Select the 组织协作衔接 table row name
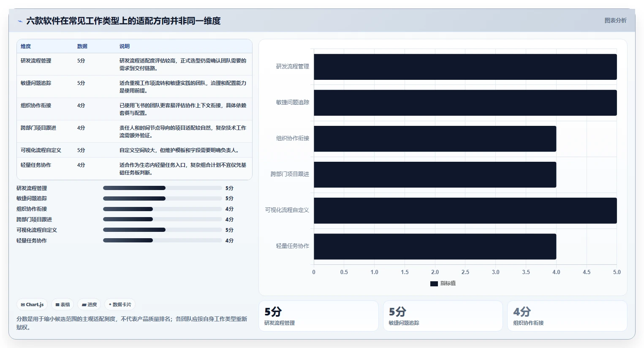 36,106
